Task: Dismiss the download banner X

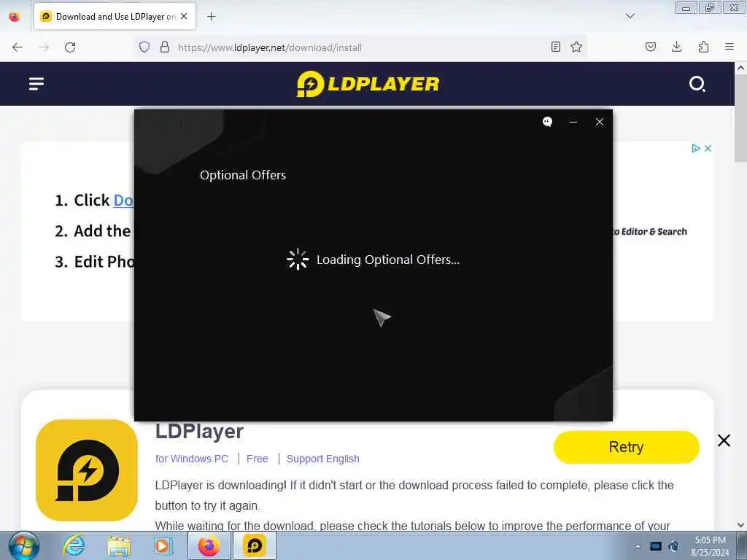Action: click(x=724, y=440)
